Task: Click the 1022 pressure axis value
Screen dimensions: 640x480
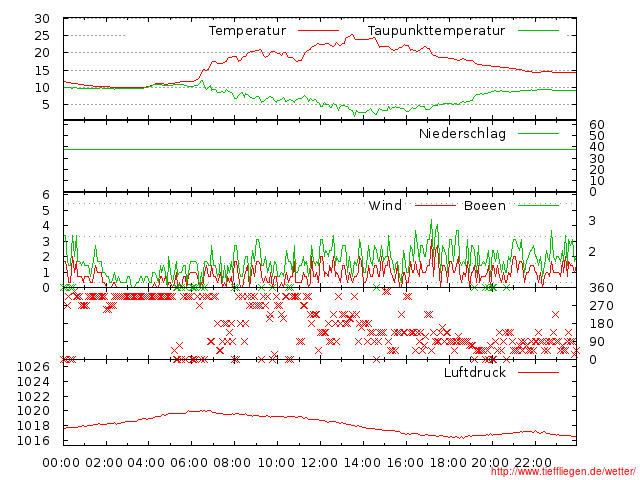Action: [x=33, y=396]
